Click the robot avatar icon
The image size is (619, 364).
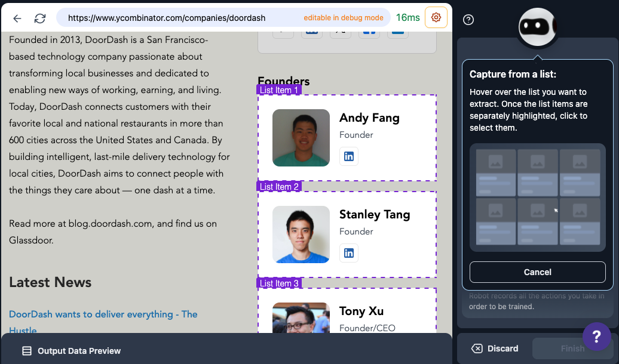tap(537, 27)
